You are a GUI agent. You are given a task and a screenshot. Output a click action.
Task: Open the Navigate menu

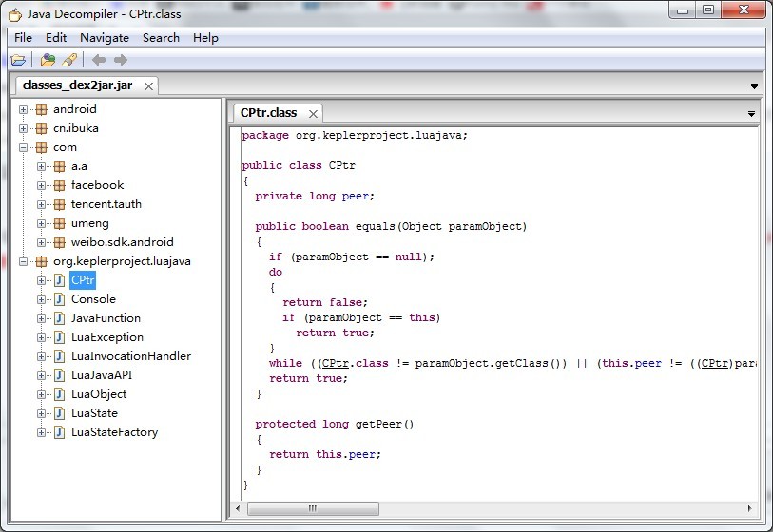105,38
